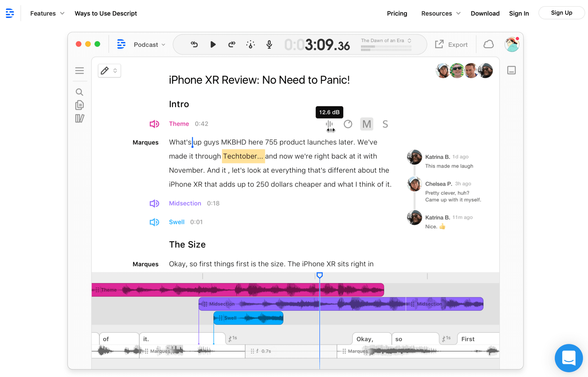The image size is (588, 377).
Task: Click the undo arrow in playback bar
Action: (x=194, y=44)
